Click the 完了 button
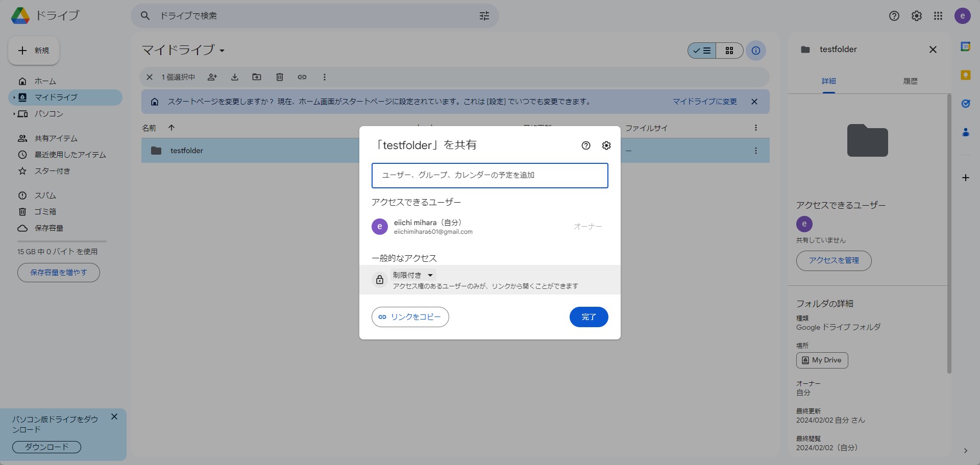This screenshot has width=980, height=465. pos(589,317)
